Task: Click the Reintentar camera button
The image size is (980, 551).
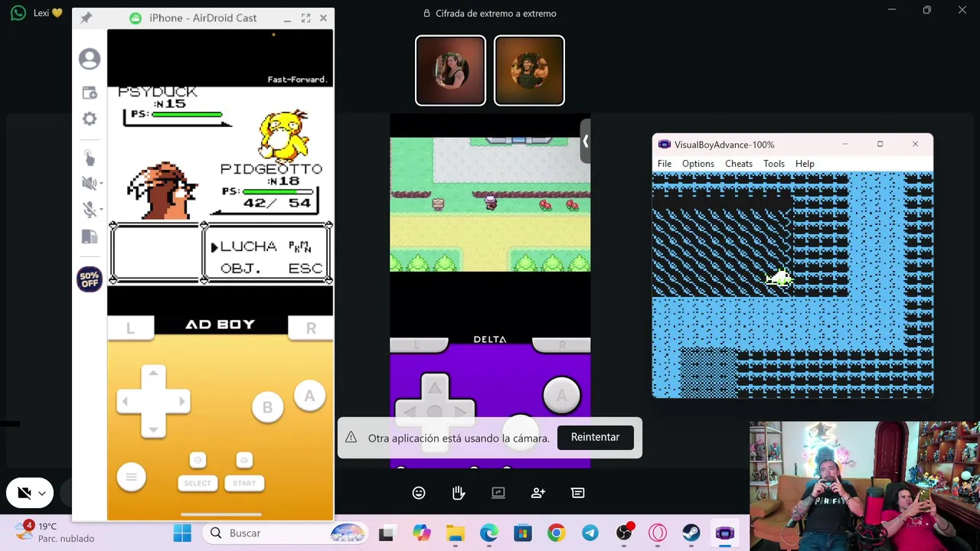Action: (595, 437)
